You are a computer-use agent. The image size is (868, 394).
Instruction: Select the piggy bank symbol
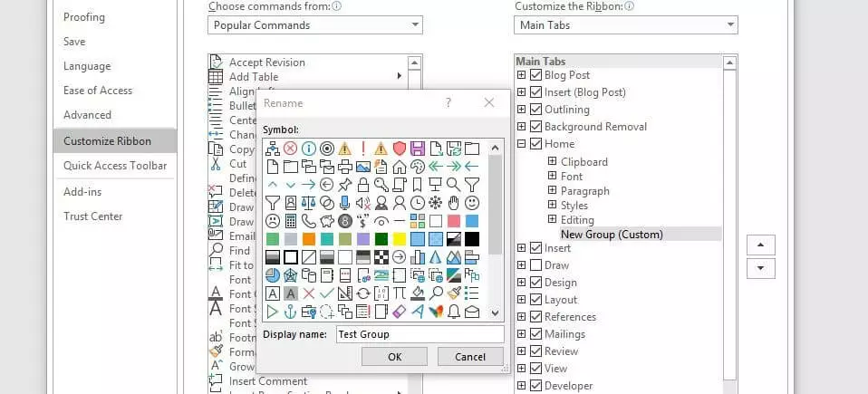[x=326, y=221]
